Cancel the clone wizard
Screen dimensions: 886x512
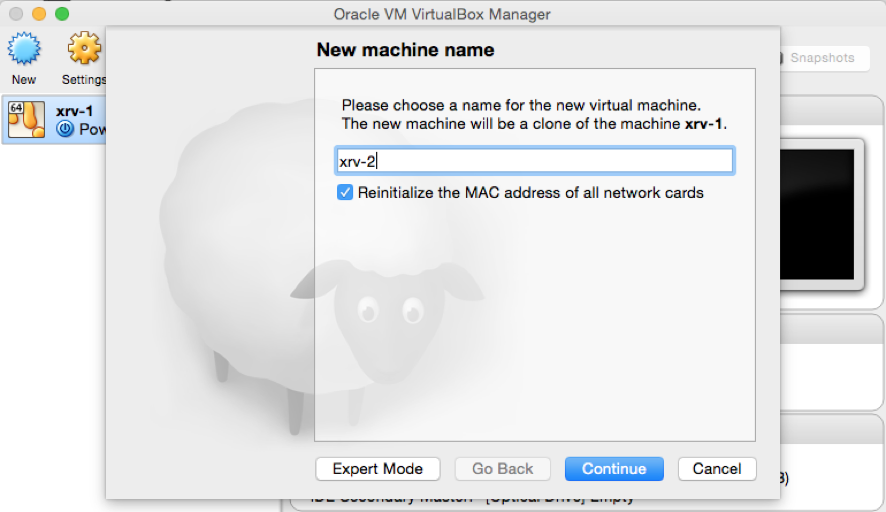[717, 469]
